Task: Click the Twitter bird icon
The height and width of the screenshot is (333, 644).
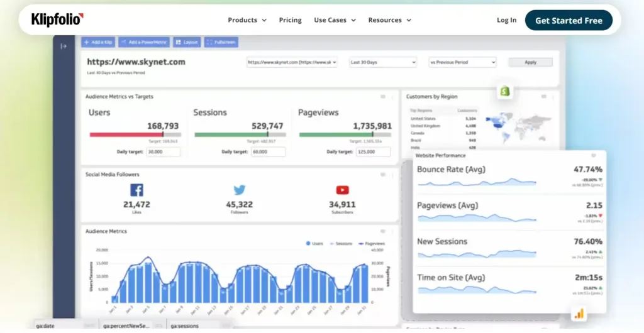Action: (240, 190)
